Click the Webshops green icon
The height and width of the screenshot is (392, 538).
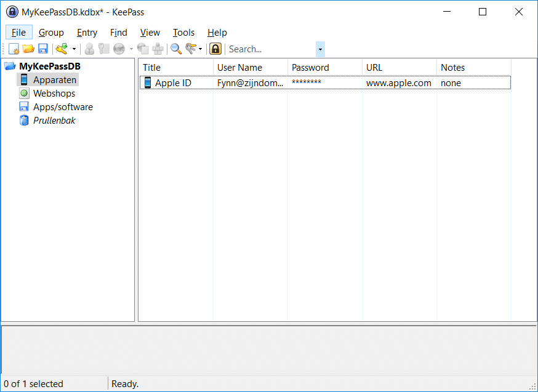click(x=24, y=94)
